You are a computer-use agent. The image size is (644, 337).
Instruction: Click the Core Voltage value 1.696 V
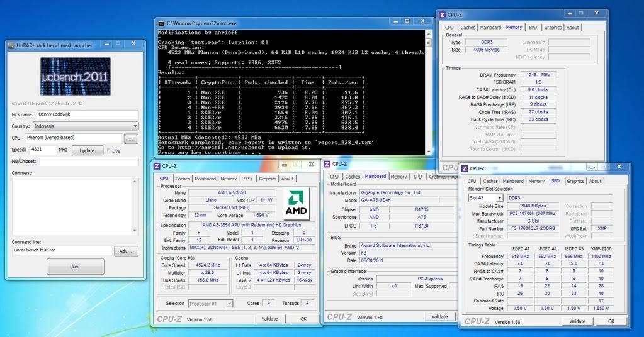[261, 215]
